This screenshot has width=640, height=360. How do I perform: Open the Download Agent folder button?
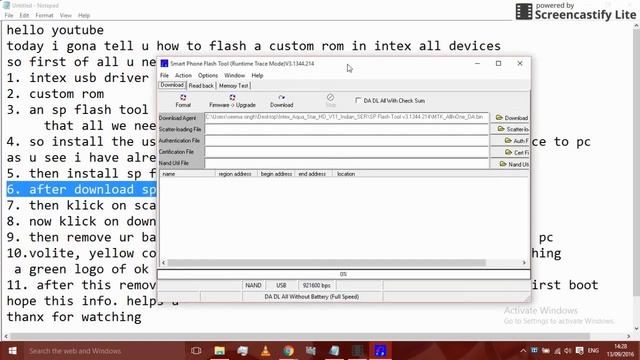pyautogui.click(x=511, y=118)
